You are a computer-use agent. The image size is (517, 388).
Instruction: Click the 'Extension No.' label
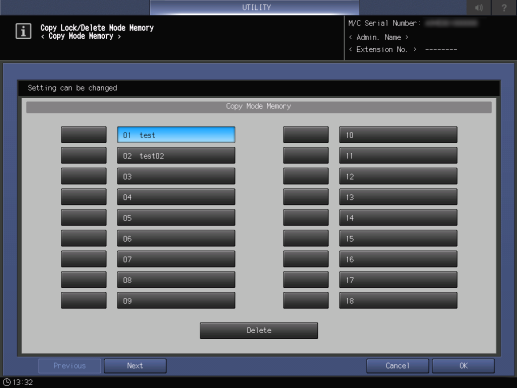tap(382, 49)
